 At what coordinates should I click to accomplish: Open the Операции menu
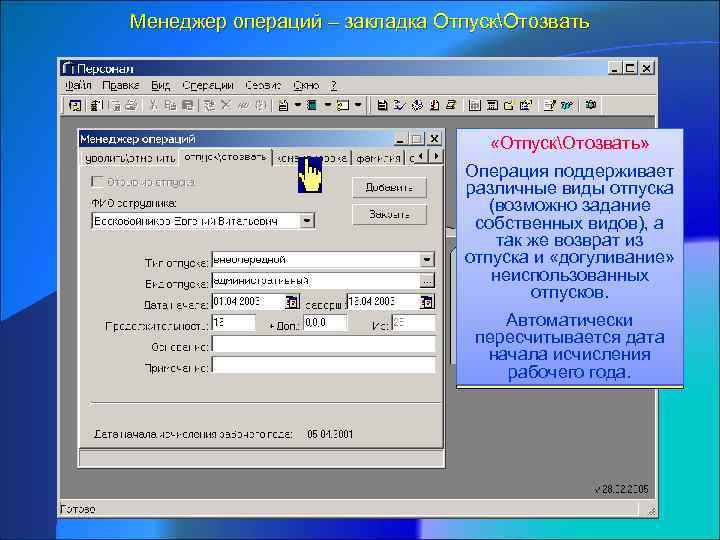tap(208, 85)
